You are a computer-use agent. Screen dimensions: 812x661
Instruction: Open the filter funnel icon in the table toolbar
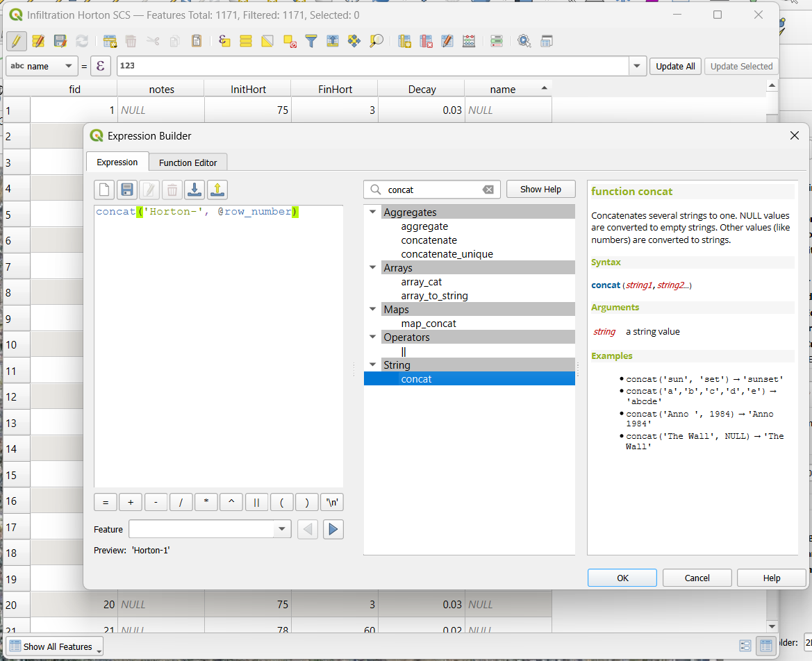311,41
